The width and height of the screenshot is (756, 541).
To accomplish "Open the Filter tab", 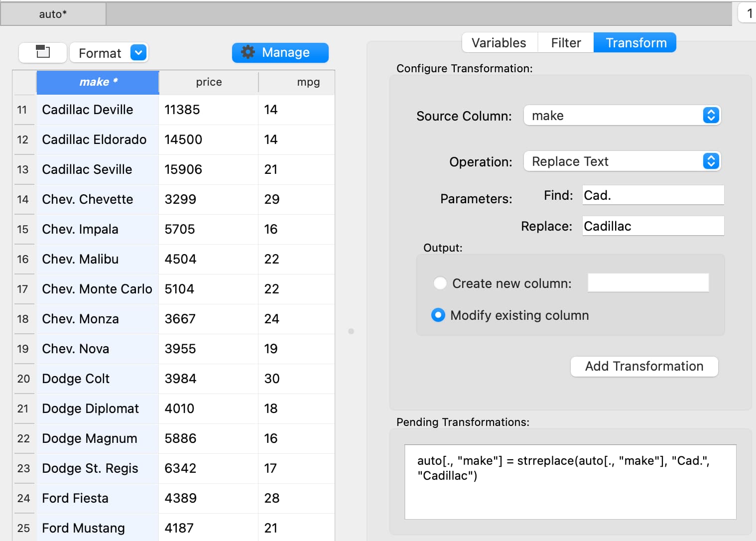I will pos(565,43).
